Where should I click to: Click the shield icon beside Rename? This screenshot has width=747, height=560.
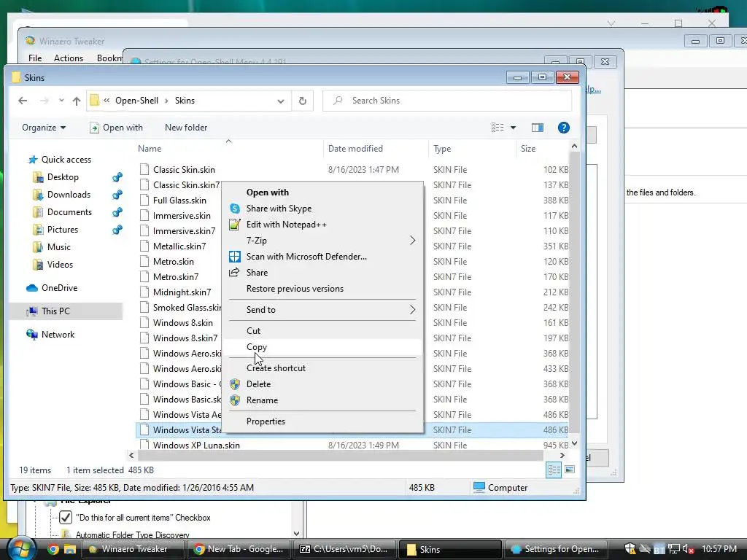pos(235,400)
